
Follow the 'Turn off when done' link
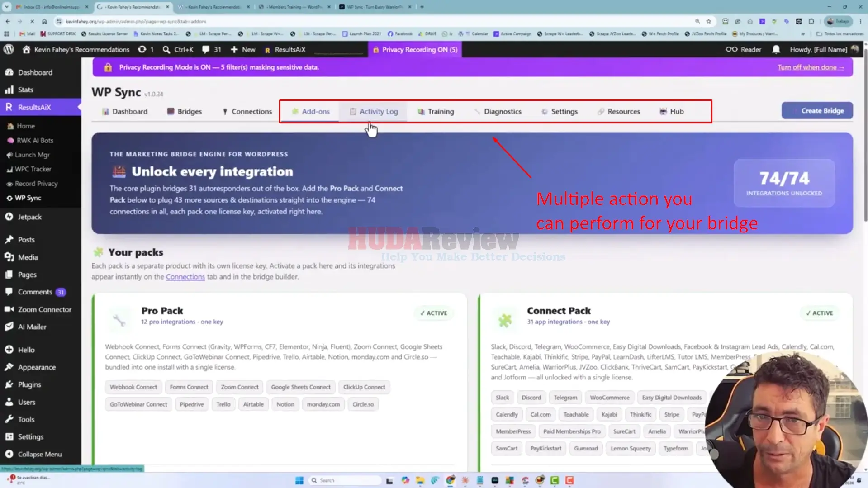811,67
